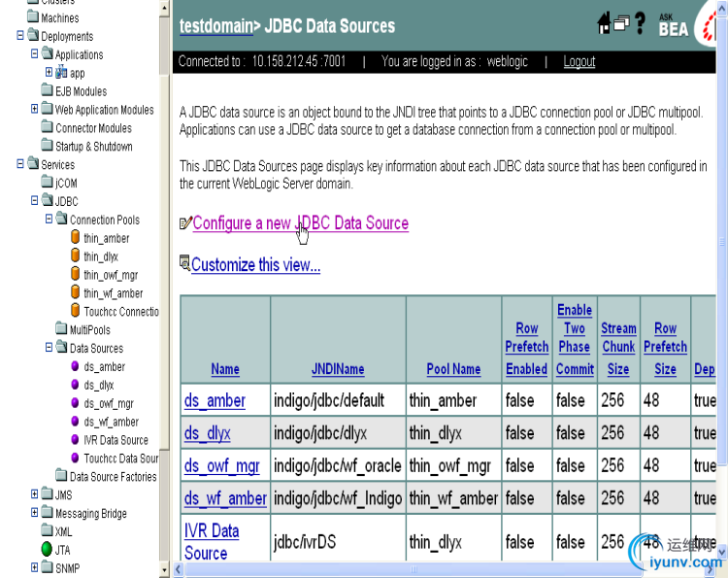Sort the table by Name column

coord(225,369)
